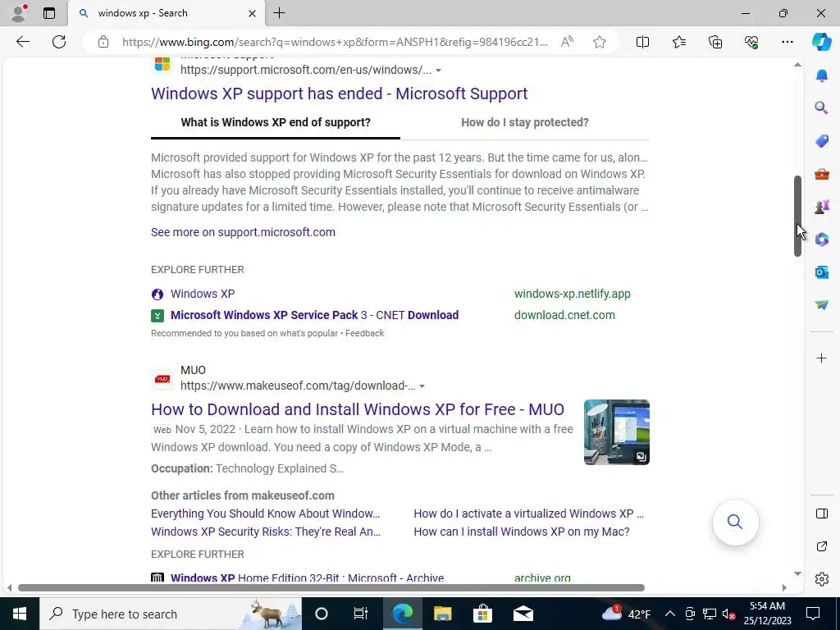Open See more on support.microsoft.com

point(243,232)
